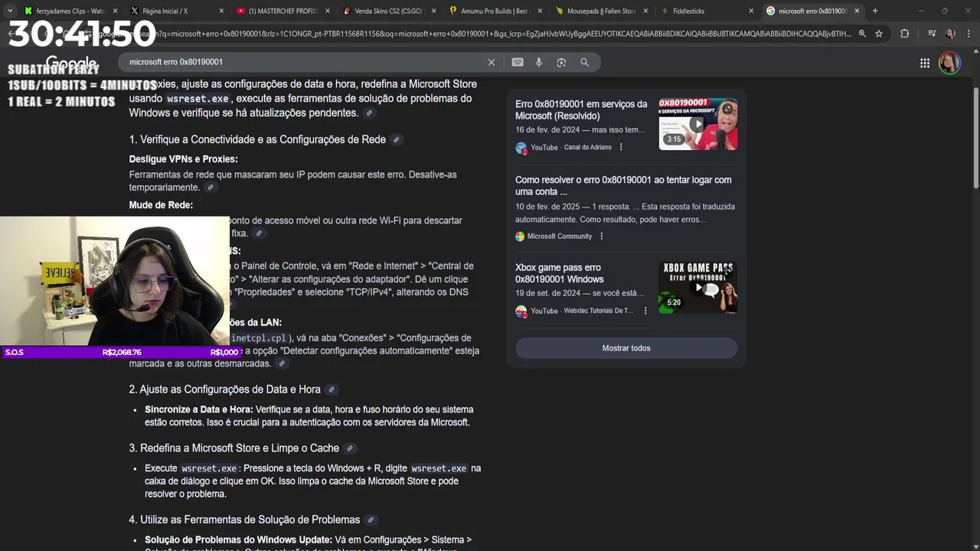Open source link after 'Desative-as temporariamente'
Viewport: 980px width, 551px height.
tap(211, 187)
